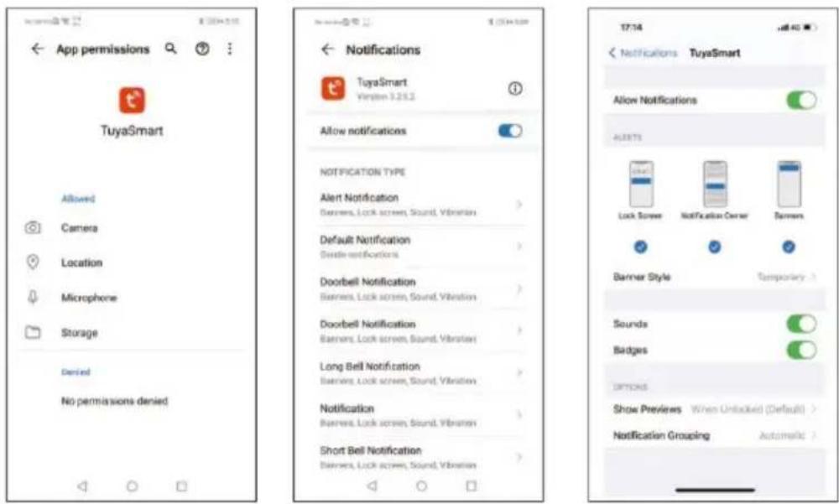Open Alert Notification chevron
The height and width of the screenshot is (504, 839).
pos(519,205)
